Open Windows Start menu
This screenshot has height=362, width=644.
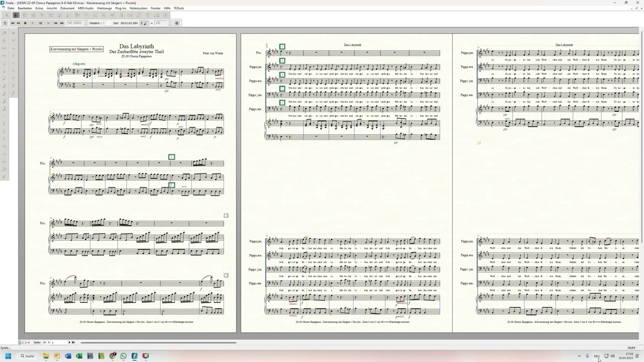coord(8,356)
